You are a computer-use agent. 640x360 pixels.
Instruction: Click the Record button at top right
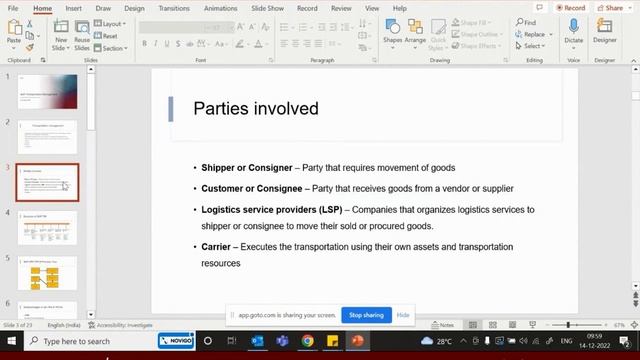(x=571, y=8)
